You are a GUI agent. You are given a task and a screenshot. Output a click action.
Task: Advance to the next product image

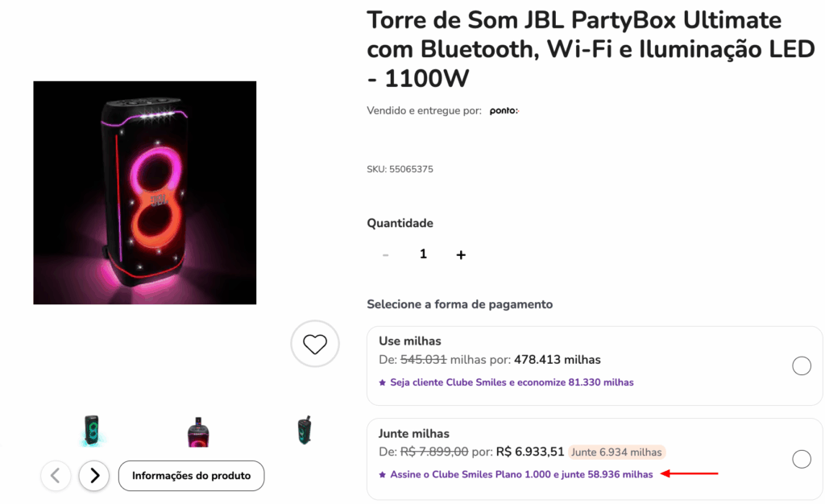(93, 476)
